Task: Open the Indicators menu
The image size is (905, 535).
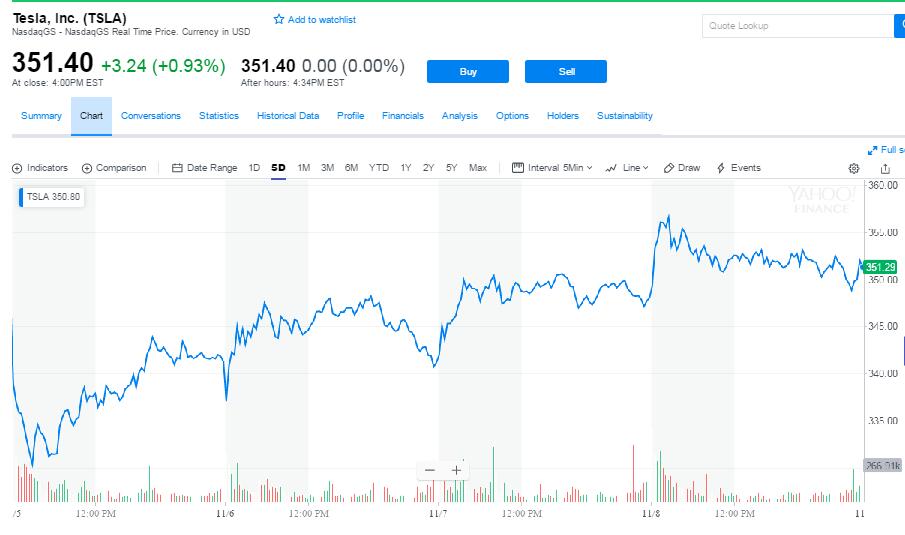Action: click(x=40, y=168)
